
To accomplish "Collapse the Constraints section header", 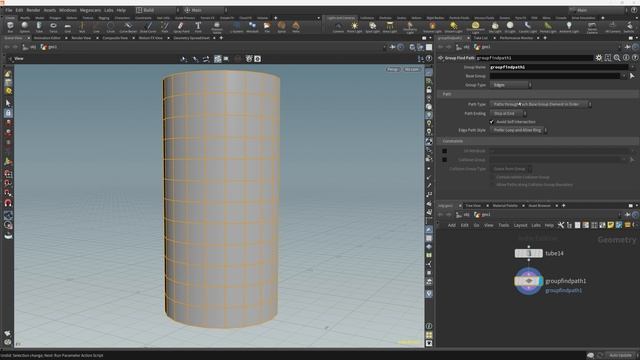I will [538, 141].
